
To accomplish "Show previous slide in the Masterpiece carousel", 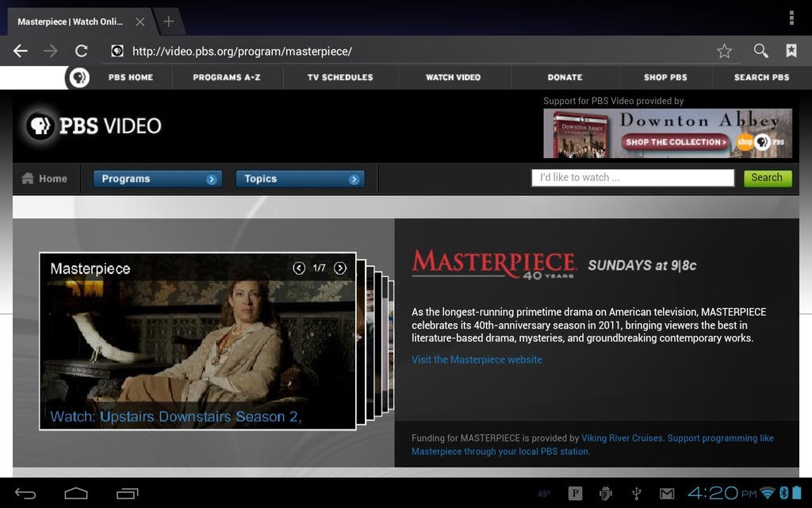I will pos(299,268).
